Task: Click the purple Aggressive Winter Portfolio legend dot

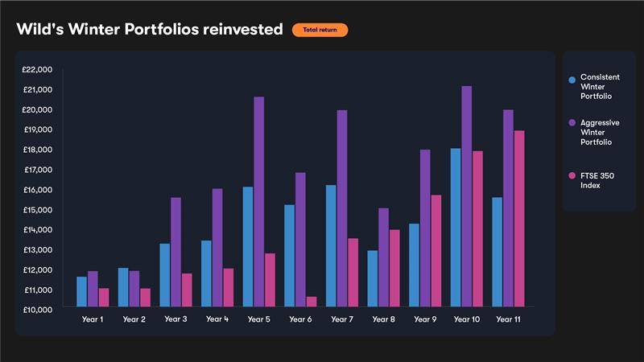Action: [x=572, y=122]
